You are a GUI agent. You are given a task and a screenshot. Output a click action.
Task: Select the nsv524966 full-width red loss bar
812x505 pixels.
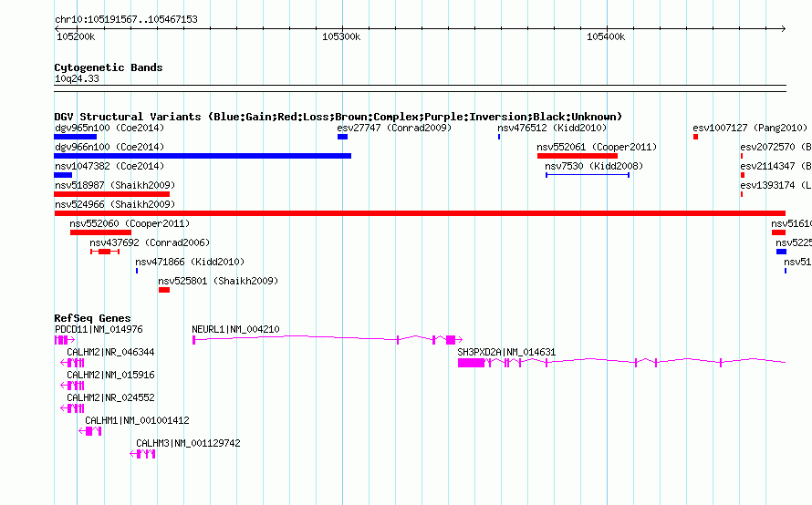coord(420,213)
